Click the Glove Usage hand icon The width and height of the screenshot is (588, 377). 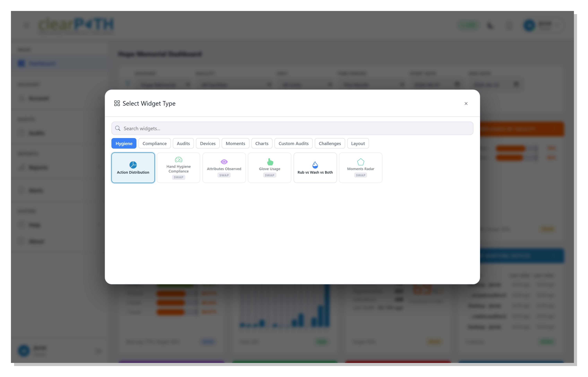[x=270, y=162]
